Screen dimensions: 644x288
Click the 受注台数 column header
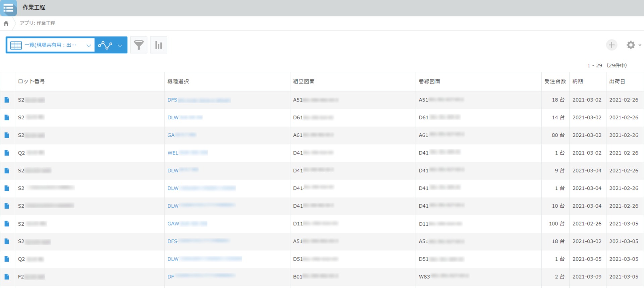555,81
